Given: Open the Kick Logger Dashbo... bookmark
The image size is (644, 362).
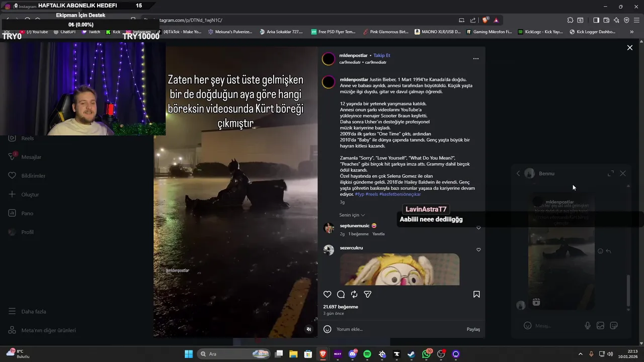Looking at the screenshot, I should click(x=592, y=32).
